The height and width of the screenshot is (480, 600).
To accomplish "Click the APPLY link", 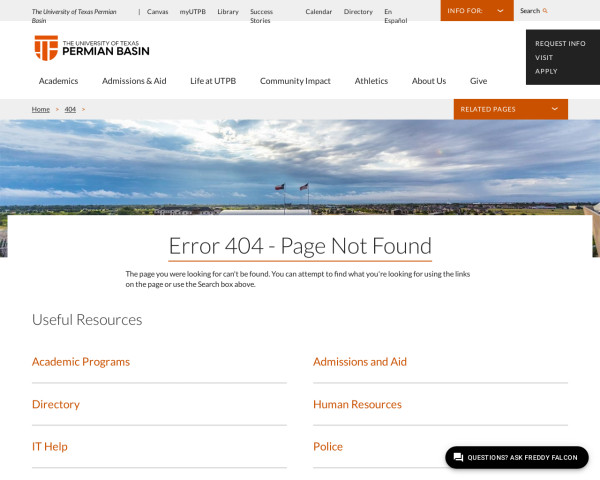I will click(546, 71).
